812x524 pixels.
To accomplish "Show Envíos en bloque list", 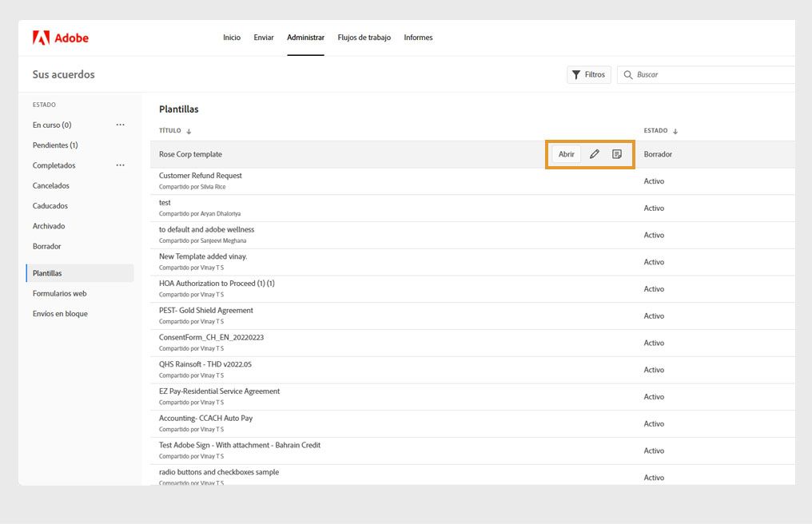I will point(60,314).
